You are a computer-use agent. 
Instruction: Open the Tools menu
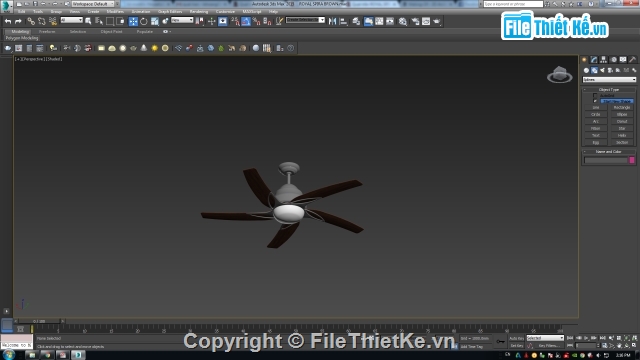click(x=38, y=12)
